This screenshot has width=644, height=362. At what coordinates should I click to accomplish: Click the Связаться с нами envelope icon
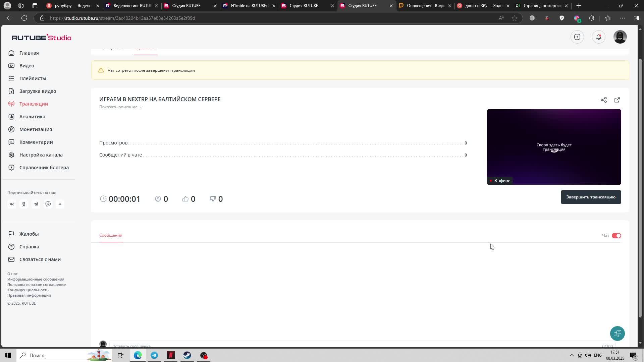pyautogui.click(x=11, y=259)
